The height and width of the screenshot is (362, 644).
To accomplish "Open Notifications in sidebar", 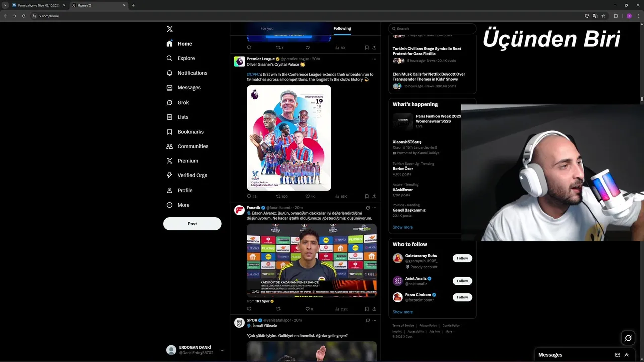I will pos(187,73).
